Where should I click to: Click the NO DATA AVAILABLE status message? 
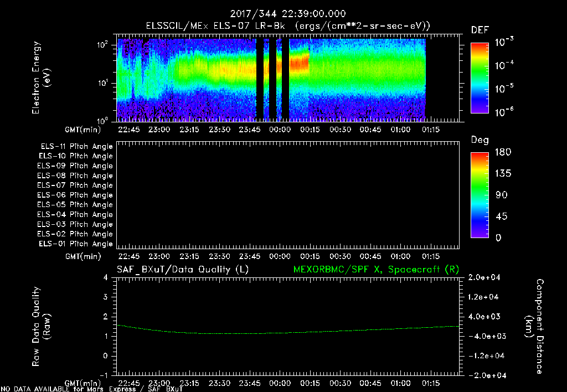(92, 389)
